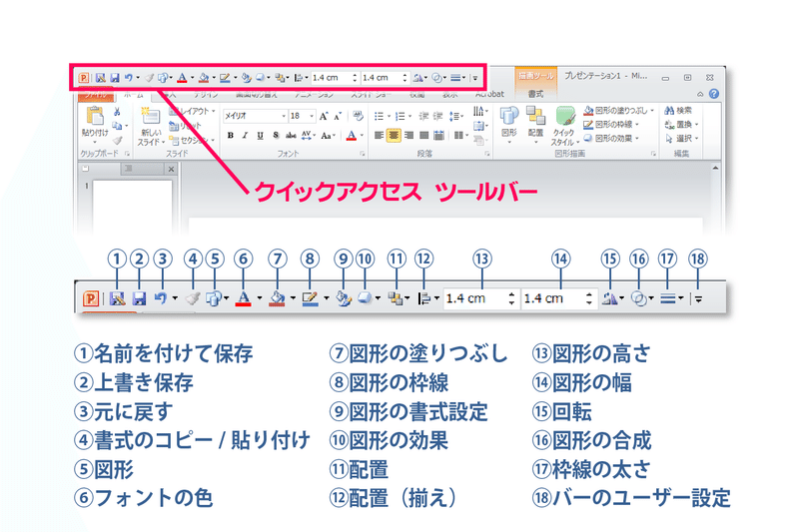Toggle Align Left in Paragraph group
This screenshot has height=532, width=799.
(x=379, y=136)
